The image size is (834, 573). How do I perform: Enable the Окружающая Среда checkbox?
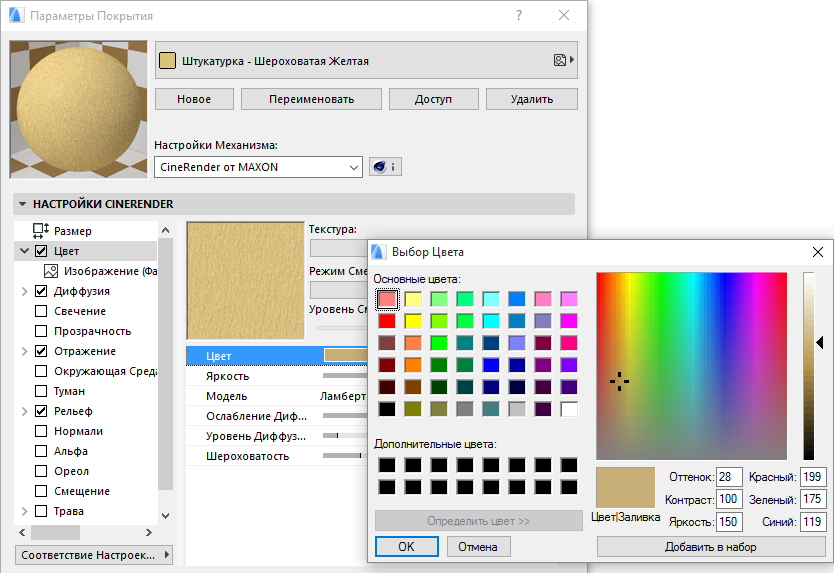click(41, 371)
